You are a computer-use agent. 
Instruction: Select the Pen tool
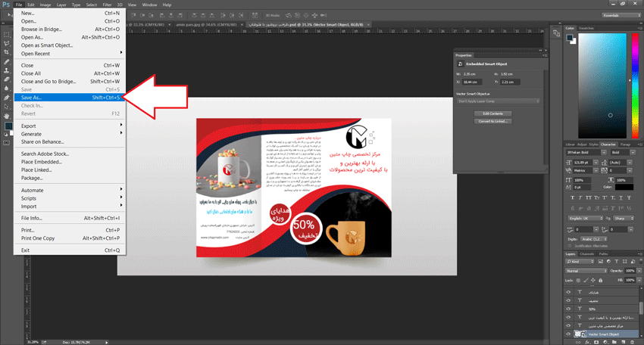coord(6,98)
